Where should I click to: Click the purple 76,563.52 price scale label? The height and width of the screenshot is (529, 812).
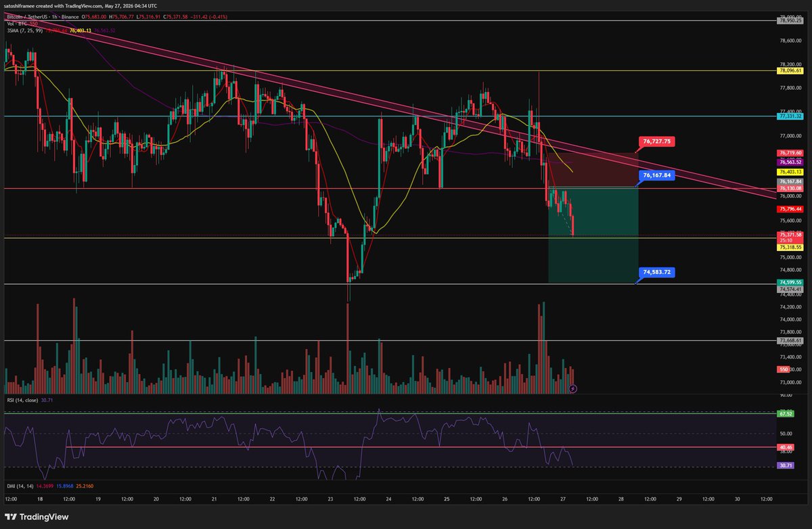[x=790, y=162]
